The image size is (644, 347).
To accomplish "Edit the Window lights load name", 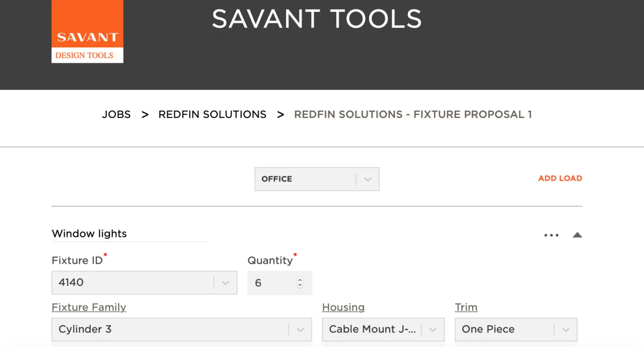I will pyautogui.click(x=130, y=233).
